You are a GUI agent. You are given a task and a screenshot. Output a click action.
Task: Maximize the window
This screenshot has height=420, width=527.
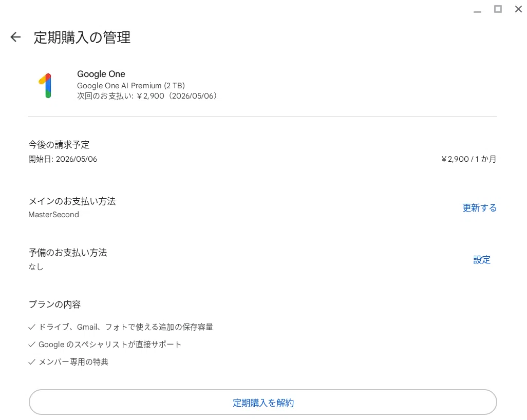(498, 9)
